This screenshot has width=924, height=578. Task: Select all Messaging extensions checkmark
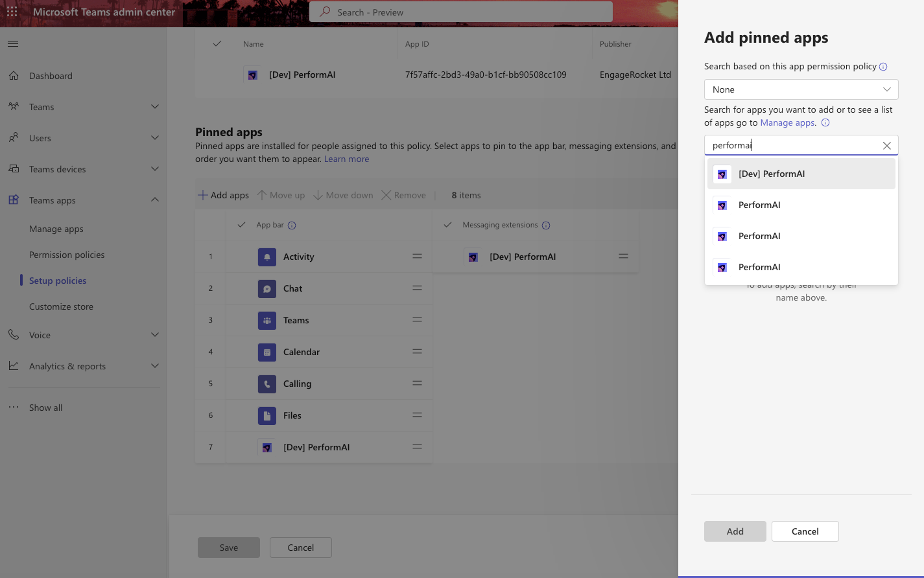447,225
